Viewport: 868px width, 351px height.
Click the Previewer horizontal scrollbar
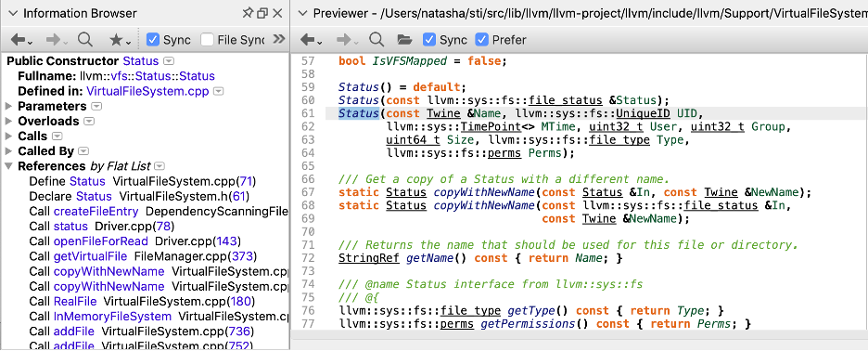click(x=579, y=335)
